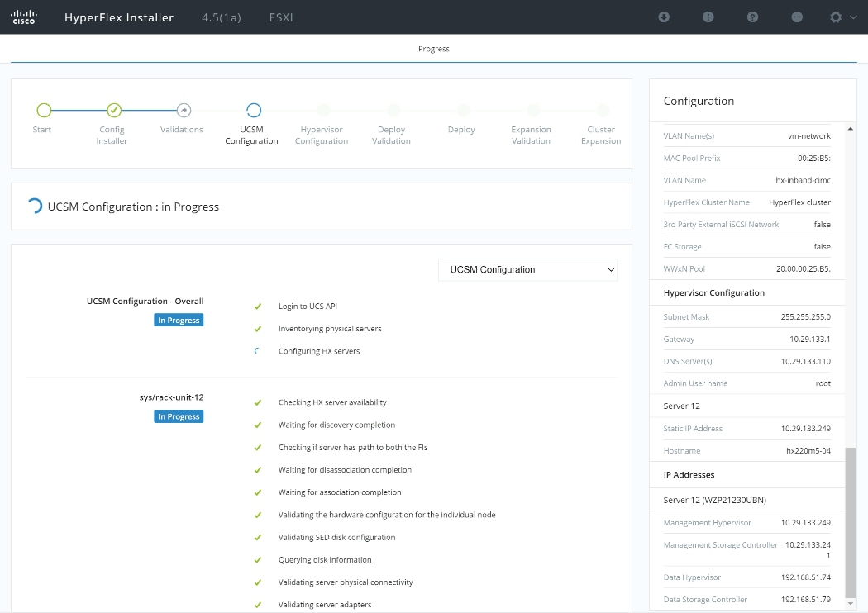This screenshot has width=868, height=613.
Task: Click the VLAN Name value hx-inband-cimc
Action: pyautogui.click(x=803, y=180)
